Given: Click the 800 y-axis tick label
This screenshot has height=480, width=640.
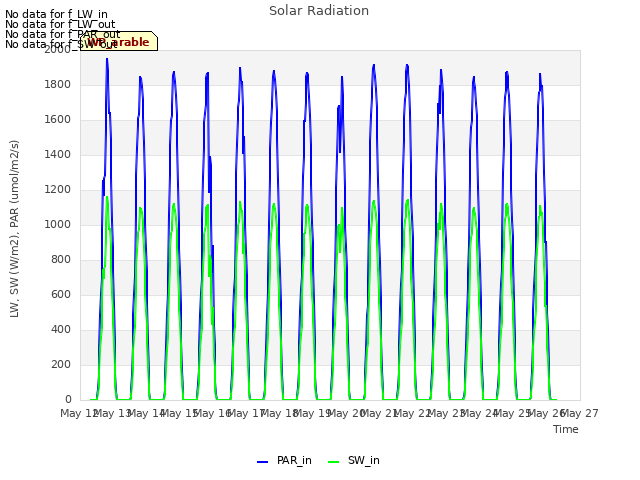Looking at the screenshot, I should point(61,260).
